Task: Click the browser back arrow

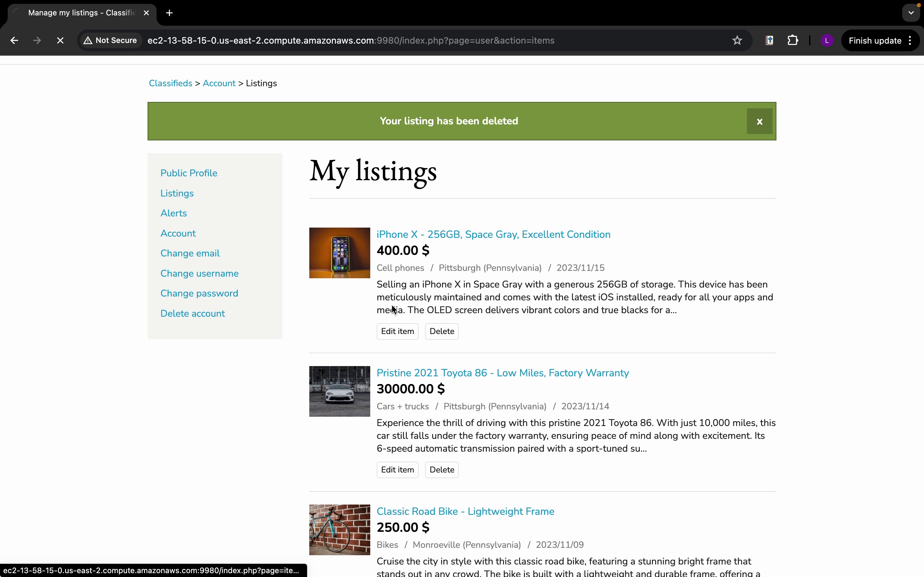Action: click(x=14, y=40)
